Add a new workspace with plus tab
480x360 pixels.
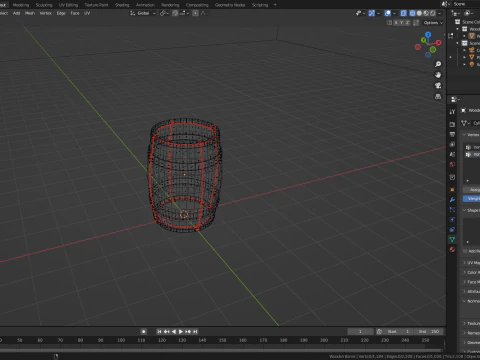click(x=275, y=5)
